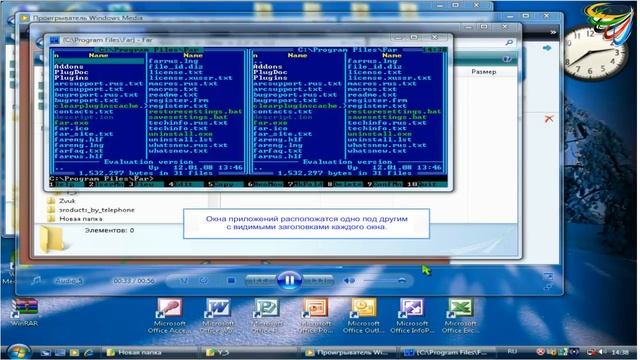Open Microsoft Office InfoPath desktop shortcut
The width and height of the screenshot is (640, 360).
pos(412,316)
